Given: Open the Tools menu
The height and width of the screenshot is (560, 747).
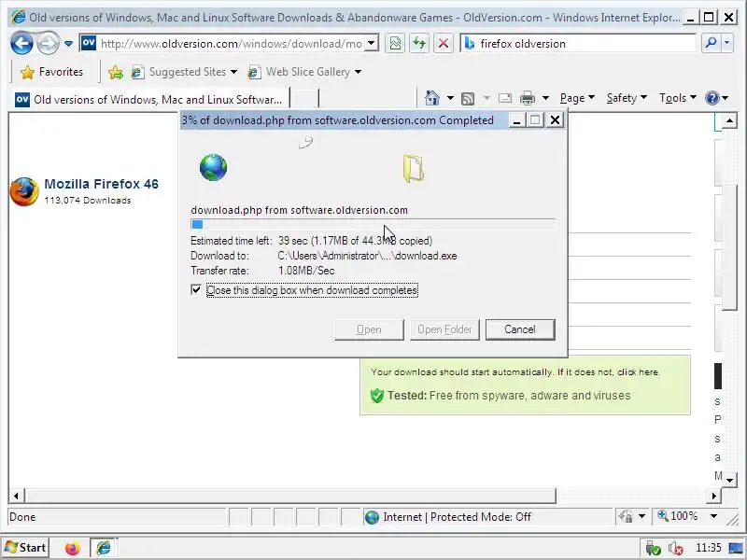Looking at the screenshot, I should click(678, 98).
